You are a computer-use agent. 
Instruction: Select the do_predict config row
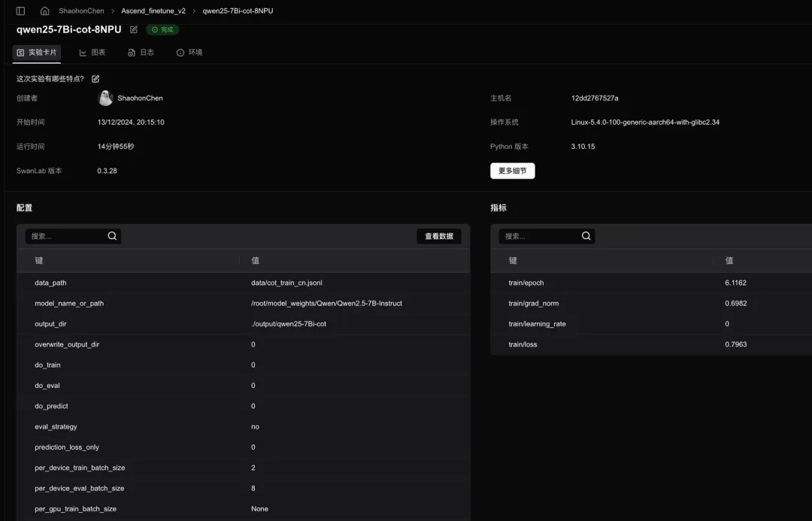coord(244,406)
